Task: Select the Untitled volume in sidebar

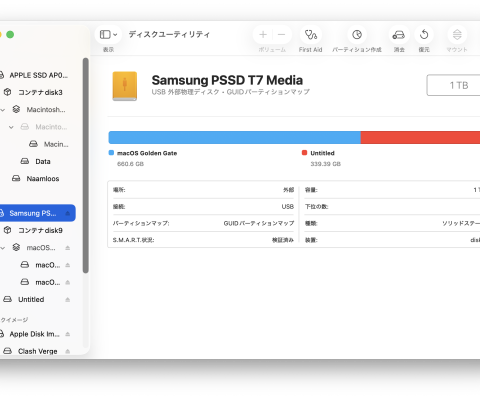Action: coord(31,299)
